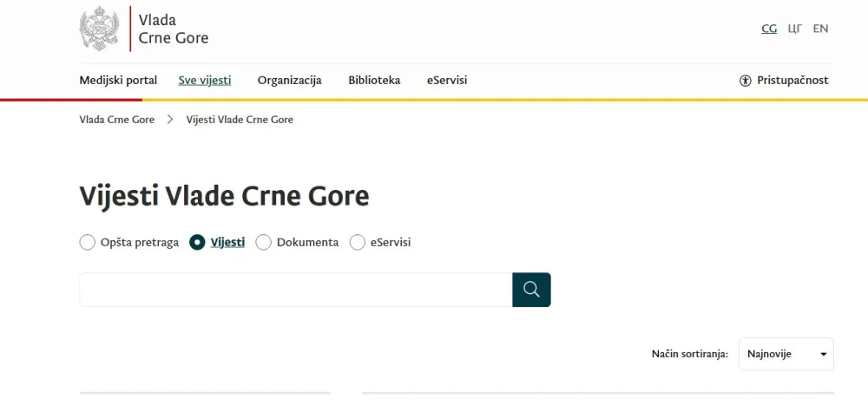
Task: Click the magnifier search button
Action: click(531, 290)
